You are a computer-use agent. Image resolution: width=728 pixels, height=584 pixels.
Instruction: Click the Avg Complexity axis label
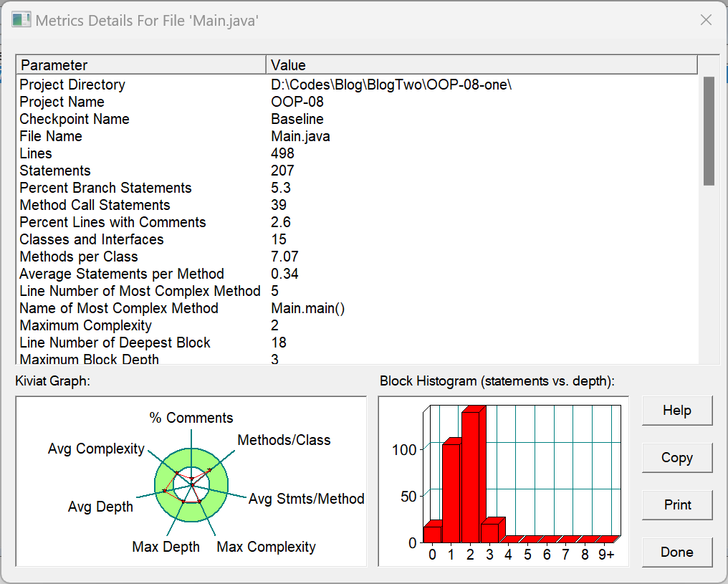pyautogui.click(x=96, y=449)
